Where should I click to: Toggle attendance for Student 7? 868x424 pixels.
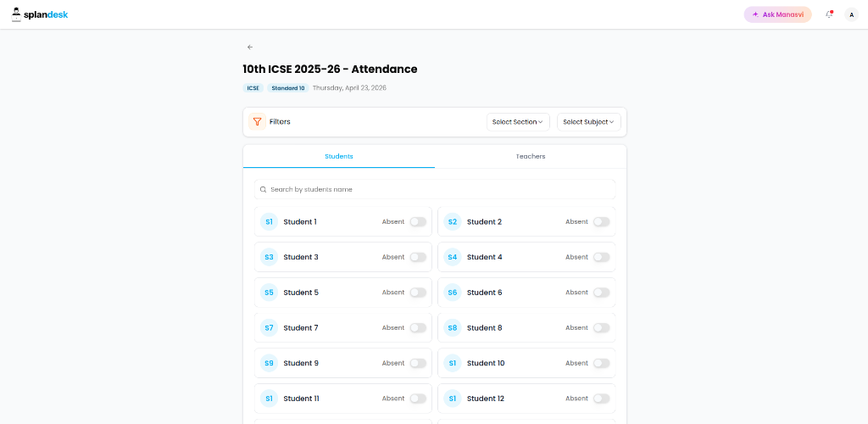pyautogui.click(x=418, y=328)
